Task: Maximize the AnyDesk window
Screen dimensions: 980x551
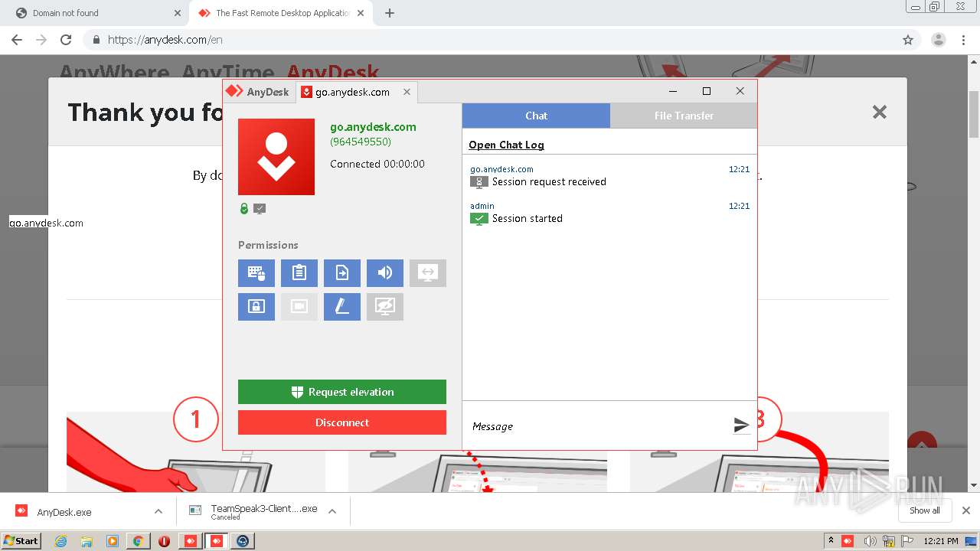Action: [x=707, y=91]
